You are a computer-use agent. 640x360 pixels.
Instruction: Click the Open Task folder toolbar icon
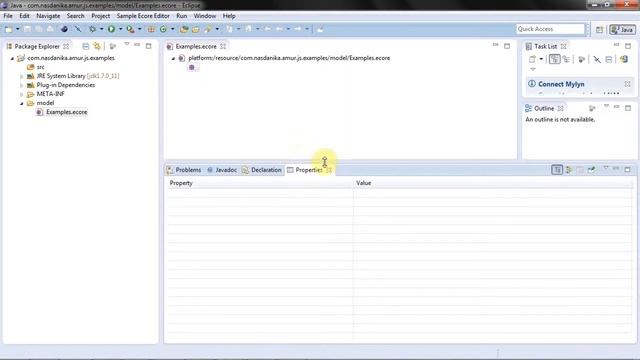point(196,29)
